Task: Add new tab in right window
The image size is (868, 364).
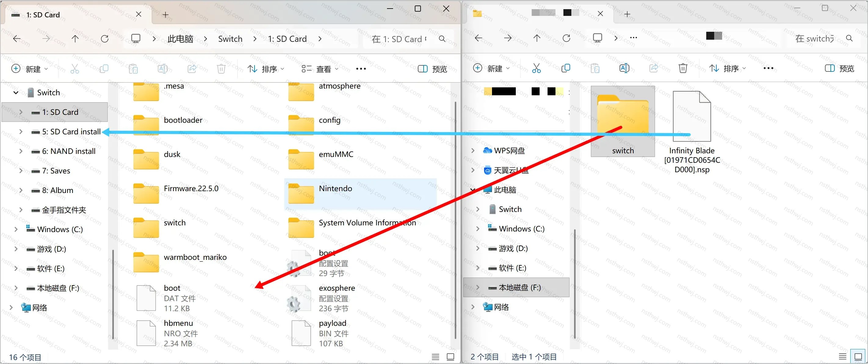Action: tap(627, 14)
